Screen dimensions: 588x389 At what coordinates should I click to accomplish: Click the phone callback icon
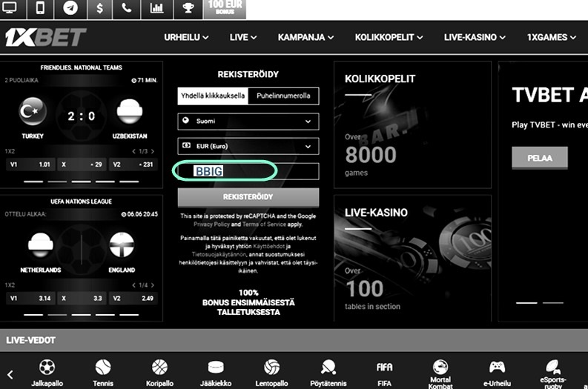[126, 8]
